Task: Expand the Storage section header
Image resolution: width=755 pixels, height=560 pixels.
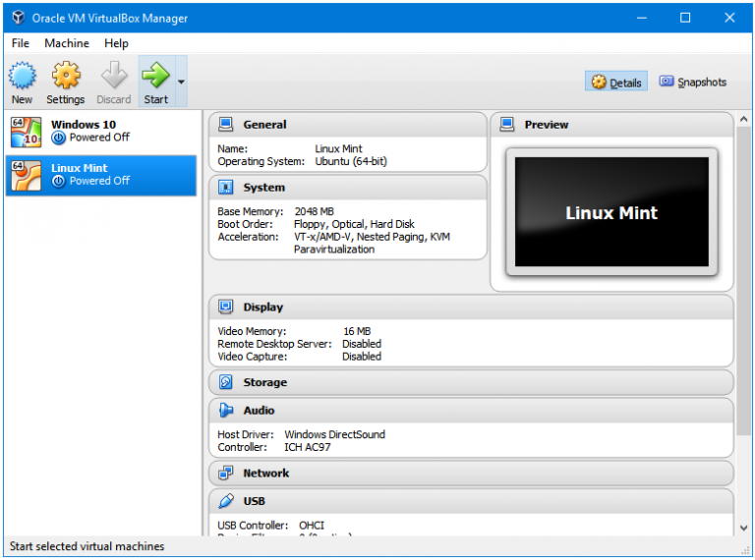Action: (x=471, y=382)
